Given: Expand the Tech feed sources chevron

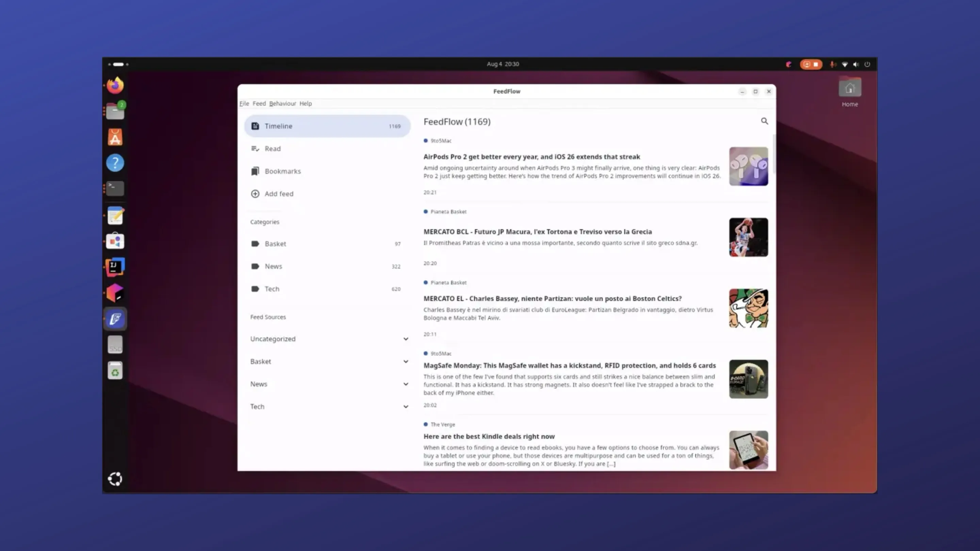Looking at the screenshot, I should click(x=406, y=406).
